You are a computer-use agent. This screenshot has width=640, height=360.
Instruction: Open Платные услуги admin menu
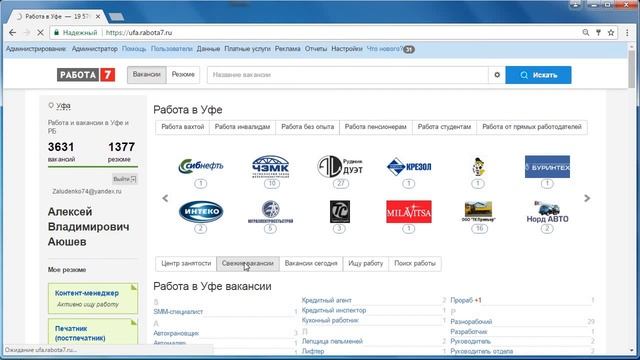247,49
